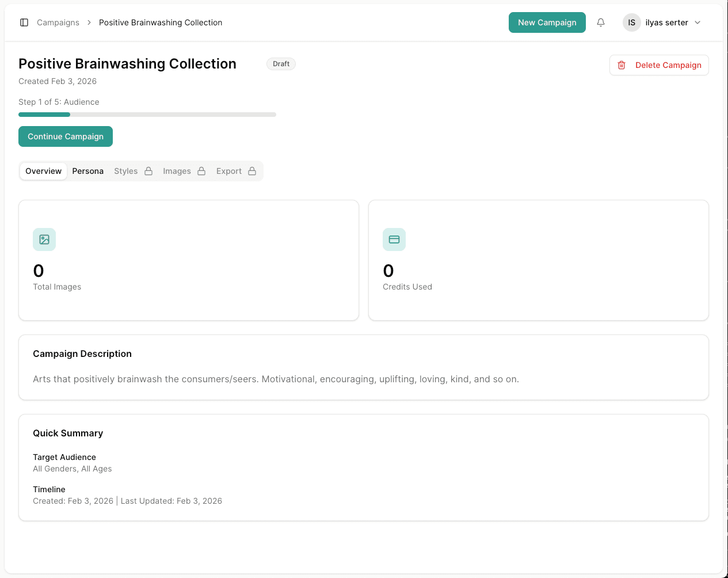The height and width of the screenshot is (578, 728).
Task: Delete Campaign button text
Action: [668, 65]
